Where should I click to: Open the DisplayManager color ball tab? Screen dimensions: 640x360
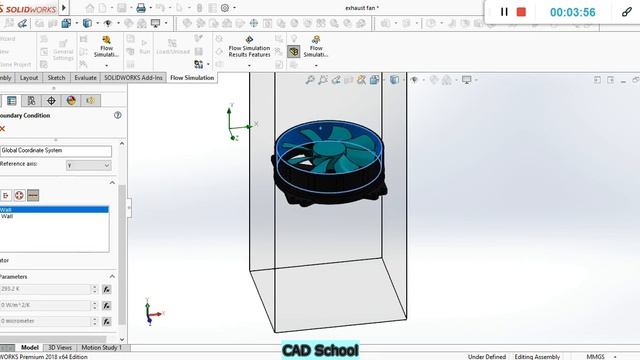[x=71, y=100]
